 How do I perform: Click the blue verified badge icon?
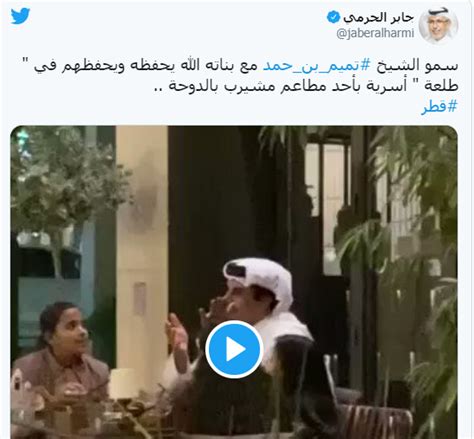coord(333,17)
